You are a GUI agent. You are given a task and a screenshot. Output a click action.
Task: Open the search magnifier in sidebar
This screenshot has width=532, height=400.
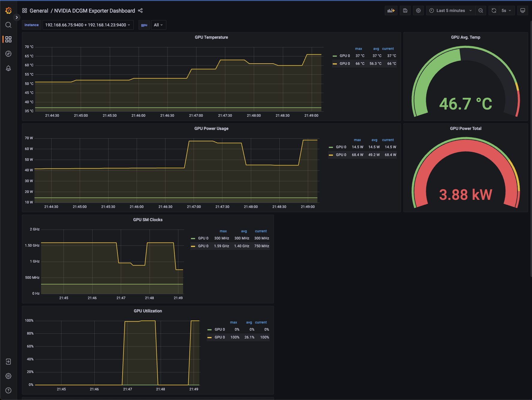click(8, 25)
